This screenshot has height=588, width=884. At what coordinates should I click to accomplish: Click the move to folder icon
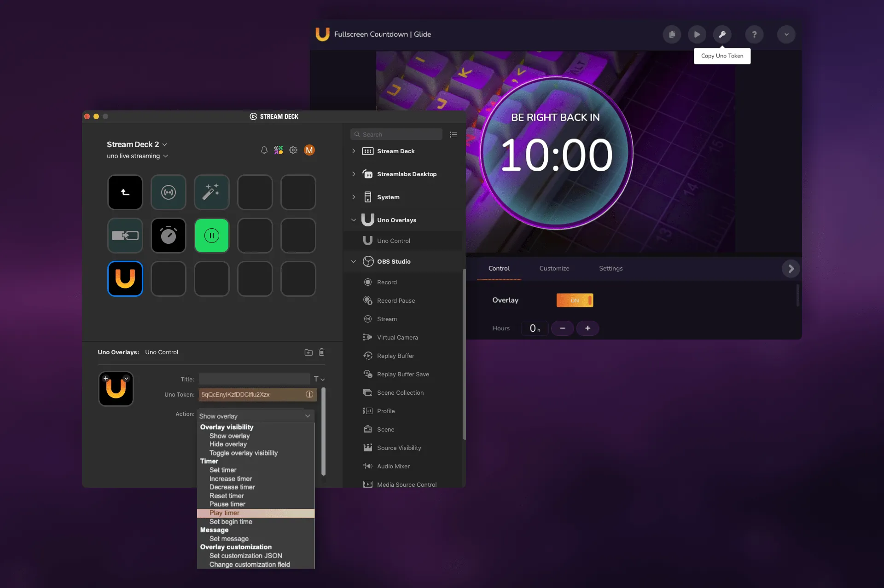[x=308, y=352]
